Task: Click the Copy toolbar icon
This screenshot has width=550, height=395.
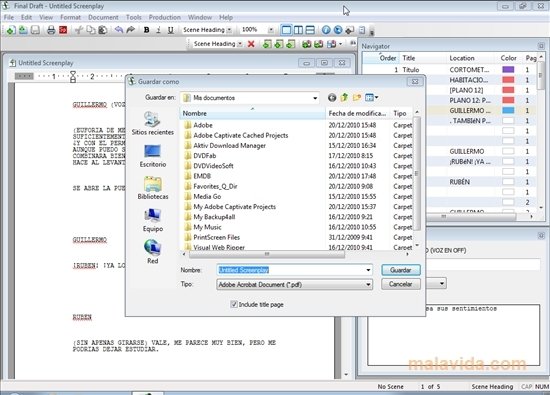Action: coord(90,30)
